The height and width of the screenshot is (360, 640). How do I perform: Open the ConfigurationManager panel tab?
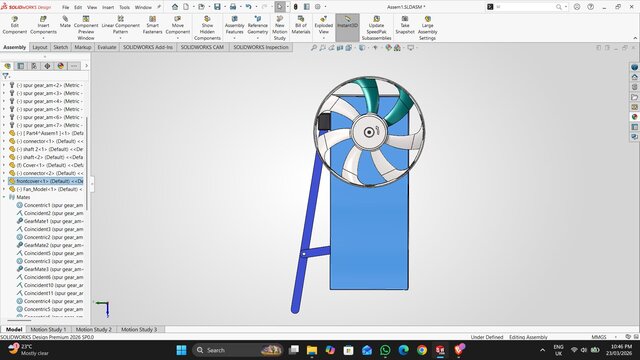[34, 66]
